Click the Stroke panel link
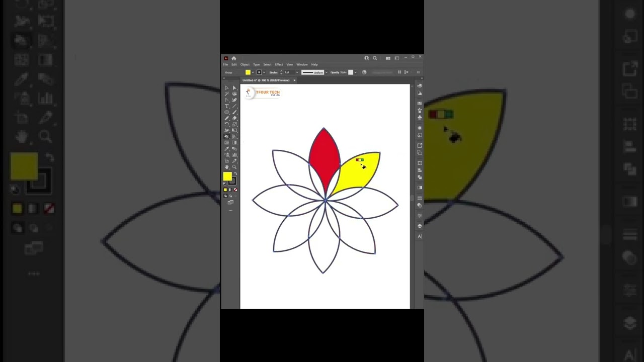Image resolution: width=644 pixels, height=362 pixels. (273, 72)
